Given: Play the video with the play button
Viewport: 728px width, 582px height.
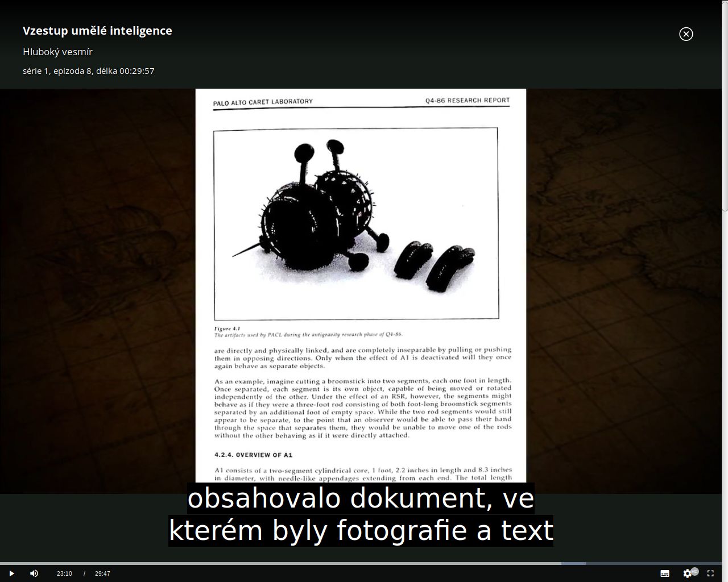Looking at the screenshot, I should pyautogui.click(x=11, y=573).
